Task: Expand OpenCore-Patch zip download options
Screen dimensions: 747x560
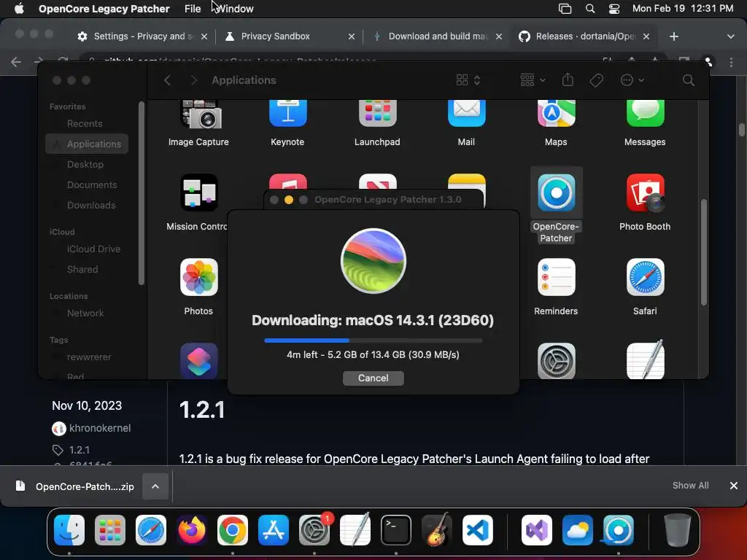Action: point(155,486)
